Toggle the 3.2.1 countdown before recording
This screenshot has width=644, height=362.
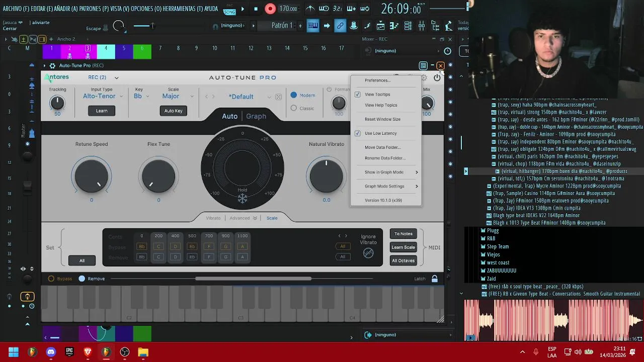point(338,9)
